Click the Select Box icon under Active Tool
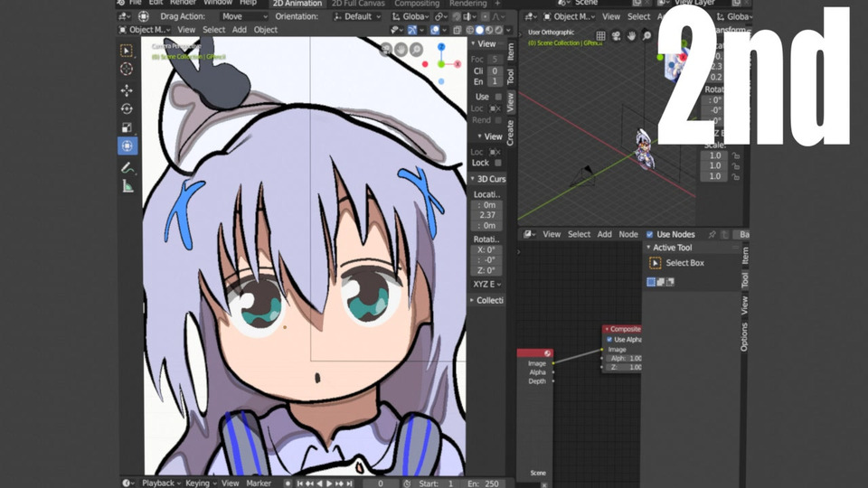868x488 pixels. coord(655,263)
